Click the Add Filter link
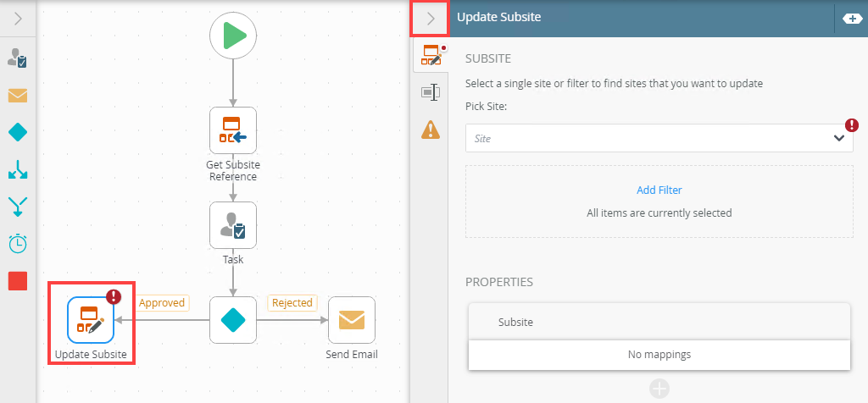 coord(659,190)
